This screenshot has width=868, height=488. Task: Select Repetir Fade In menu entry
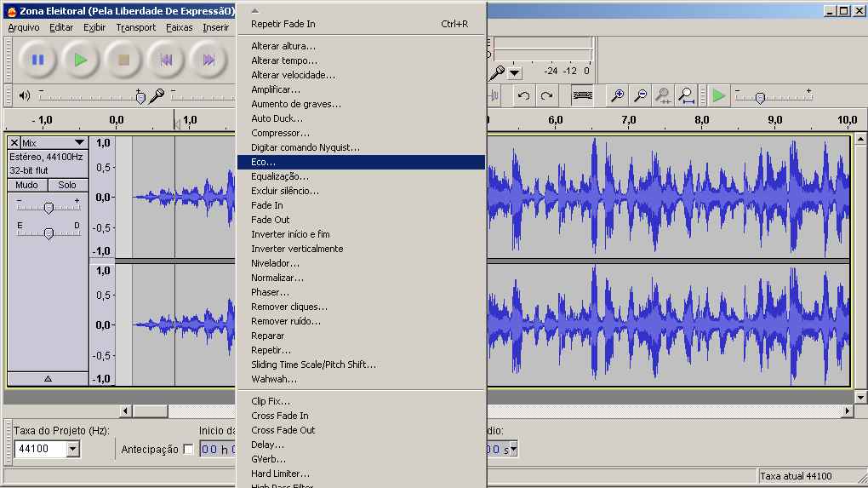point(362,24)
